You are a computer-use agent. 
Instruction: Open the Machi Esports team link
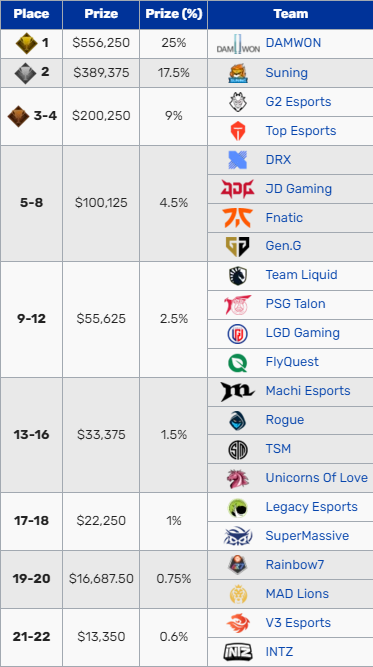[x=308, y=391]
